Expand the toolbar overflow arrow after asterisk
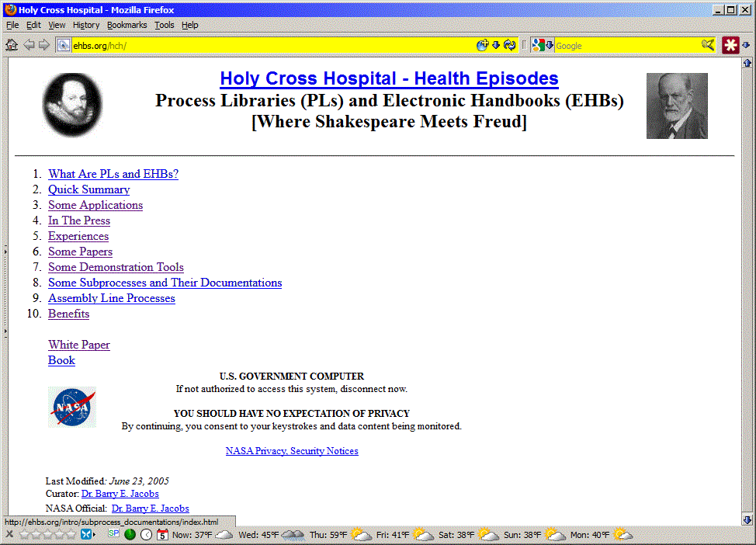 point(746,45)
